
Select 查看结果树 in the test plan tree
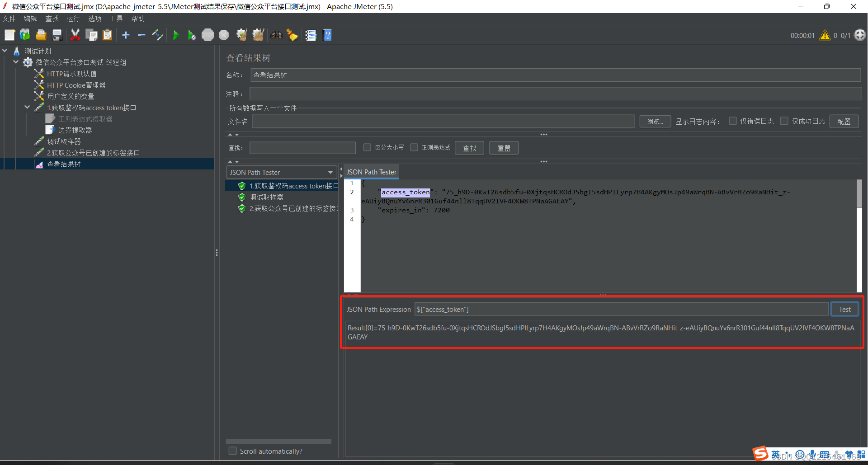point(64,164)
